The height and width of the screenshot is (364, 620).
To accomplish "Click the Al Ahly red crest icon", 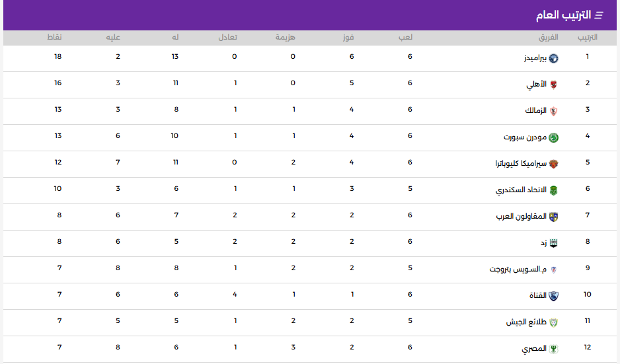I will [554, 85].
